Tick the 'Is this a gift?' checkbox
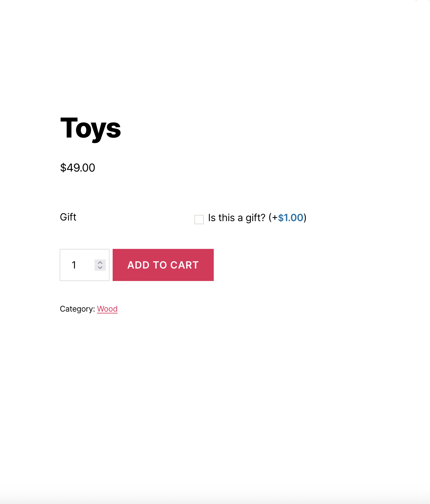 pos(199,219)
